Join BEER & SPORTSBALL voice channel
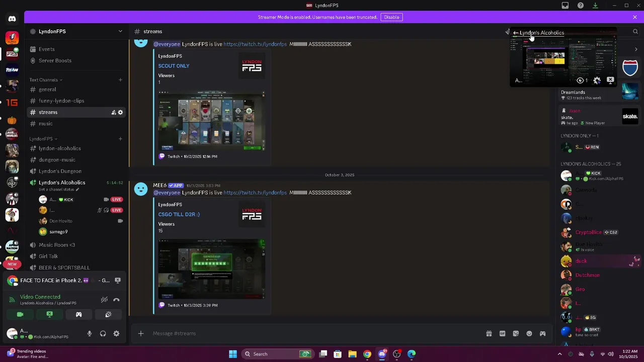The height and width of the screenshot is (362, 644). point(76,267)
